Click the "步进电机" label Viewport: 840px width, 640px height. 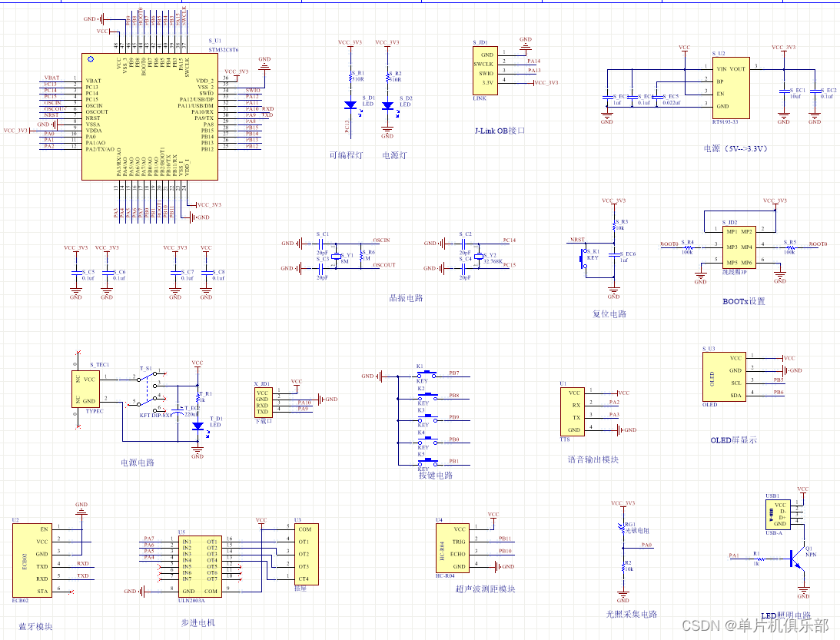198,623
